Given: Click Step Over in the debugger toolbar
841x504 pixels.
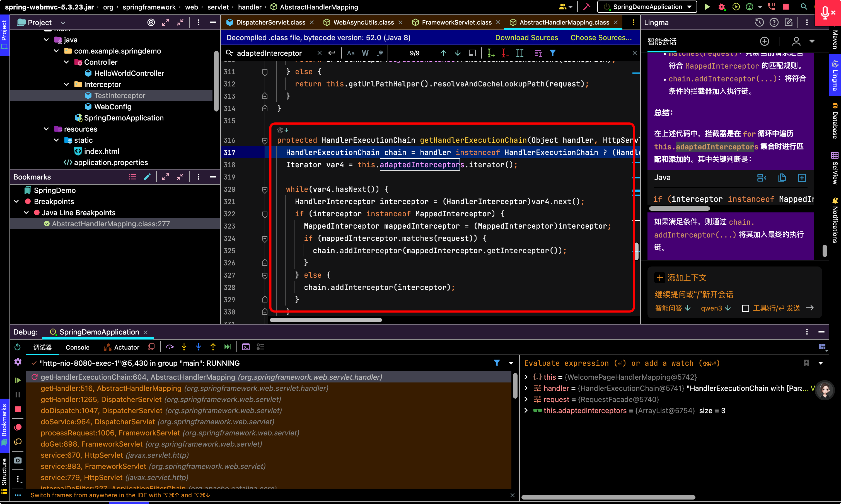Looking at the screenshot, I should coord(170,347).
